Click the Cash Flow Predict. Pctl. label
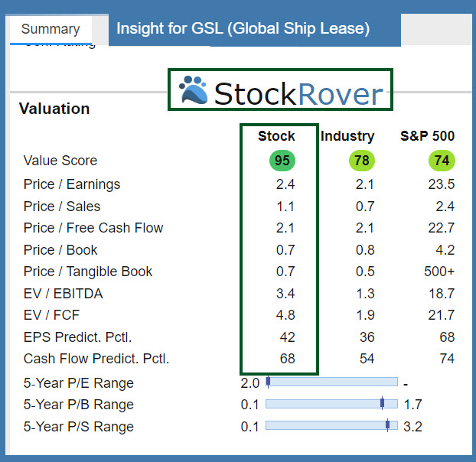This screenshot has width=476, height=462. point(96,359)
